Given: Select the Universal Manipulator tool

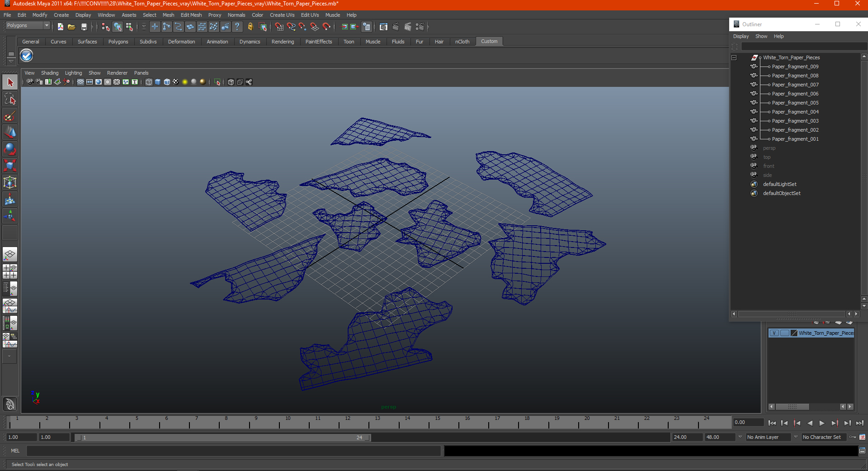Looking at the screenshot, I should click(x=10, y=182).
